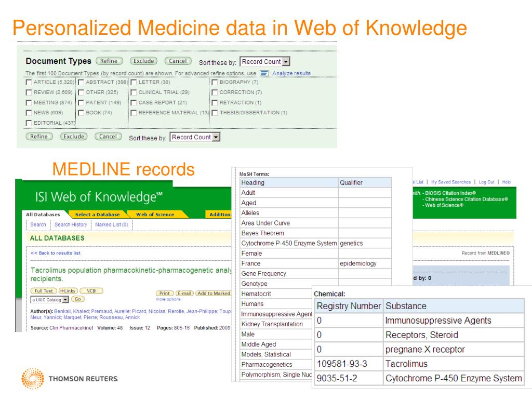Click the Log Out link
The width and height of the screenshot is (532, 399).
tap(486, 182)
